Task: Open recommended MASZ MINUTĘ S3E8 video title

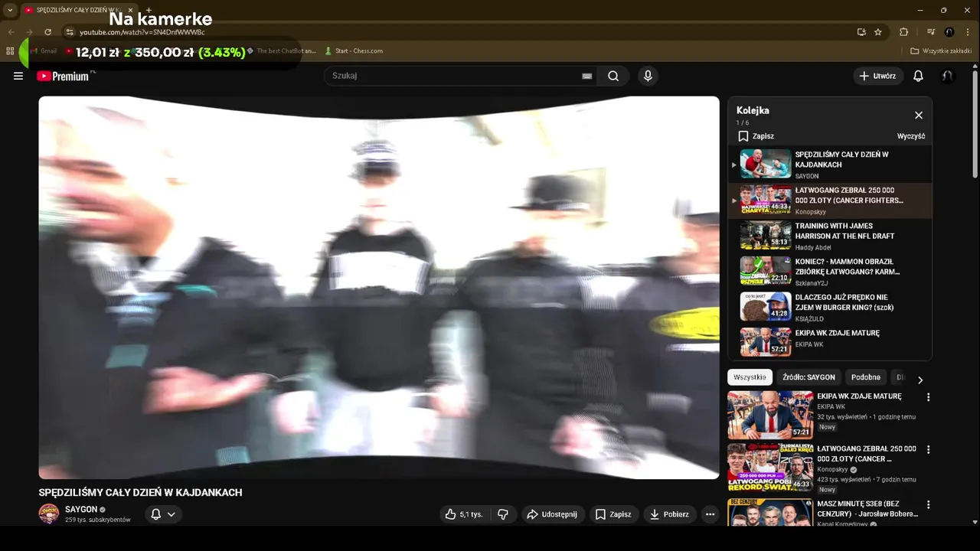Action: click(x=867, y=509)
